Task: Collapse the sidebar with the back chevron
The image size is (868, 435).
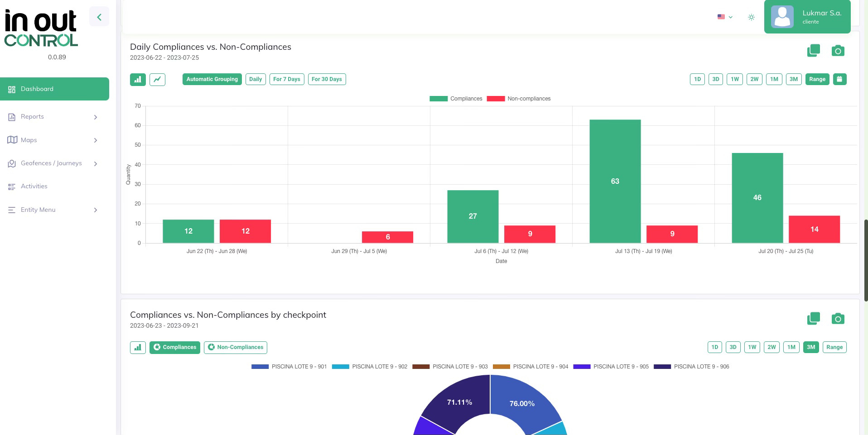Action: coord(99,17)
